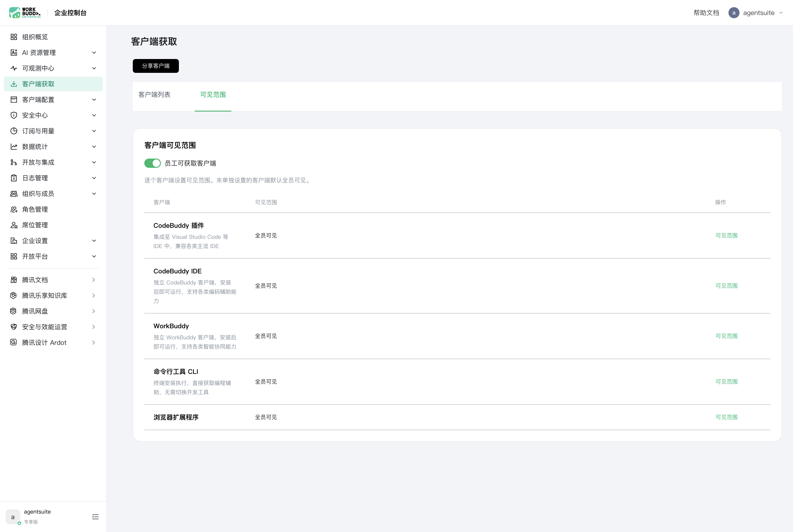Switch to the 客户端列表 tab

pos(154,95)
